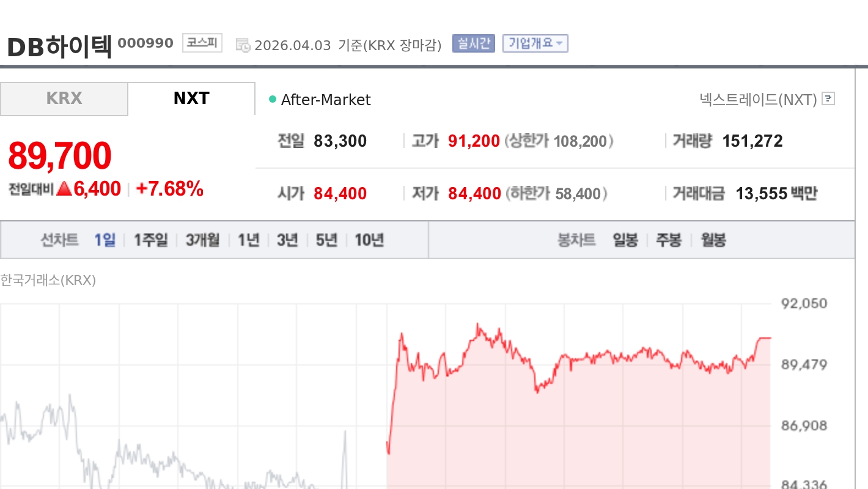Select the 3년 chart period

tap(287, 240)
